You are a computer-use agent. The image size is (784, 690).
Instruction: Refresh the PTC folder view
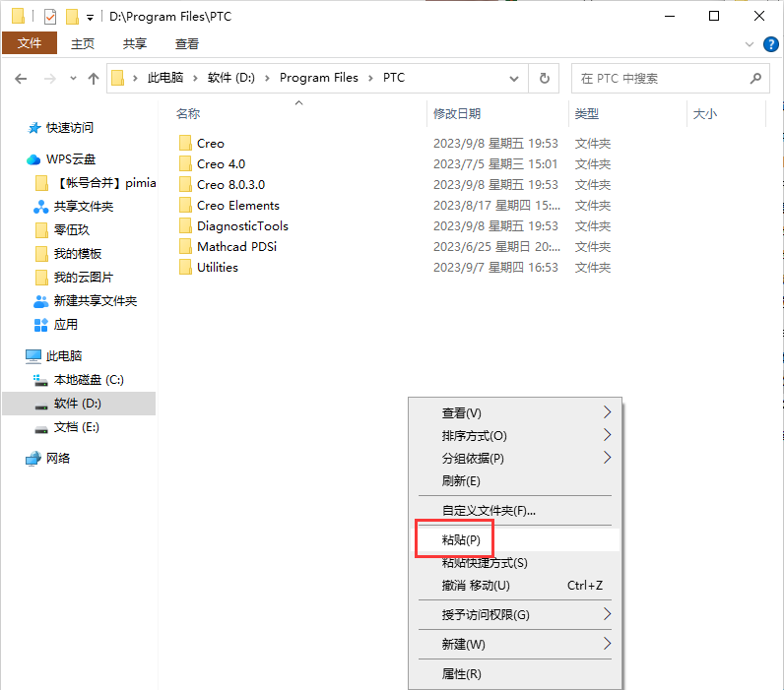(545, 79)
